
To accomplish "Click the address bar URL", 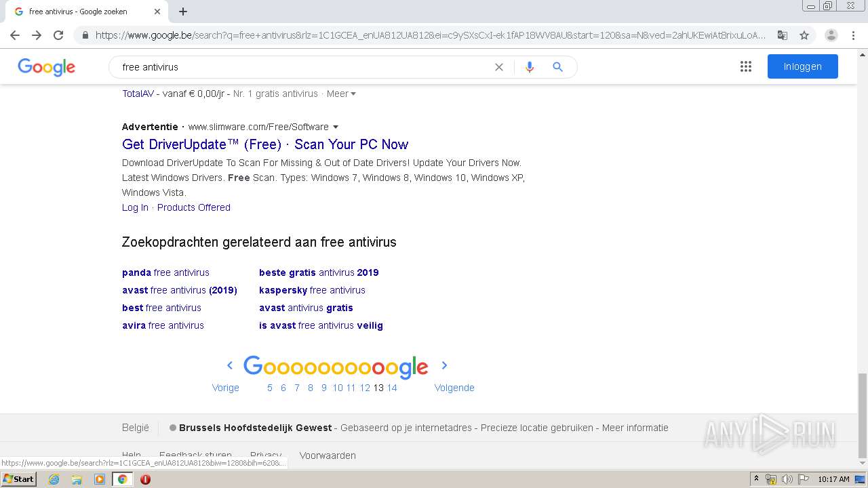I will click(431, 35).
